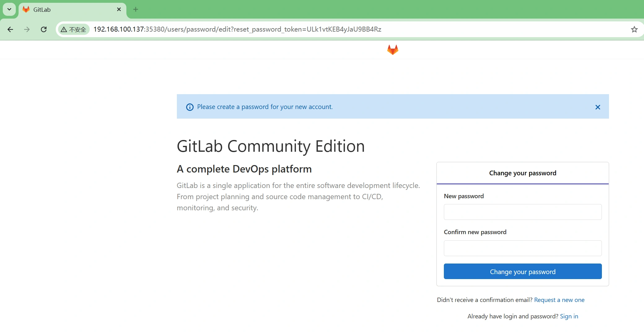
Task: Focus the New password field
Action: point(522,212)
